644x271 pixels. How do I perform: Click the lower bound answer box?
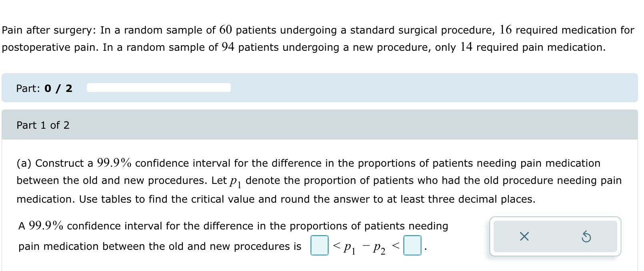point(318,245)
